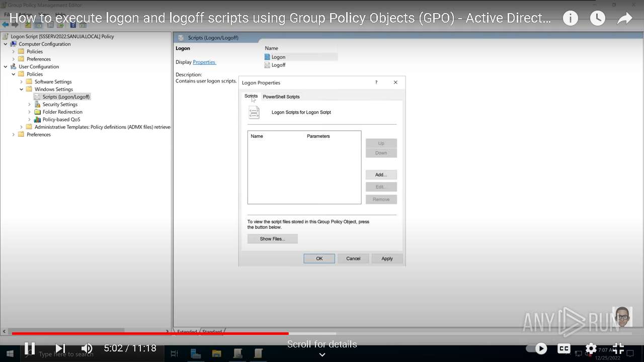
Task: Open the taskbar File Explorer icon
Action: [x=217, y=354]
